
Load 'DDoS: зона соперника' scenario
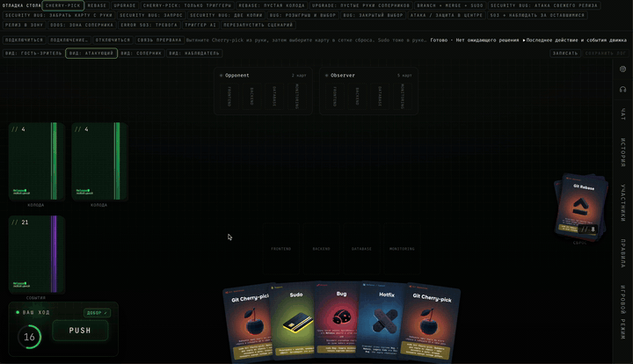(x=82, y=25)
